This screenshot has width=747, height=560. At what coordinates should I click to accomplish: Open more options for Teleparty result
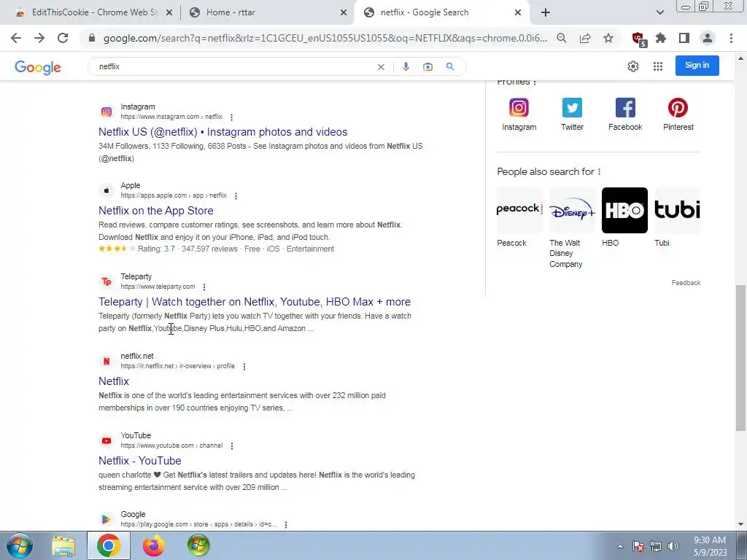click(x=204, y=287)
